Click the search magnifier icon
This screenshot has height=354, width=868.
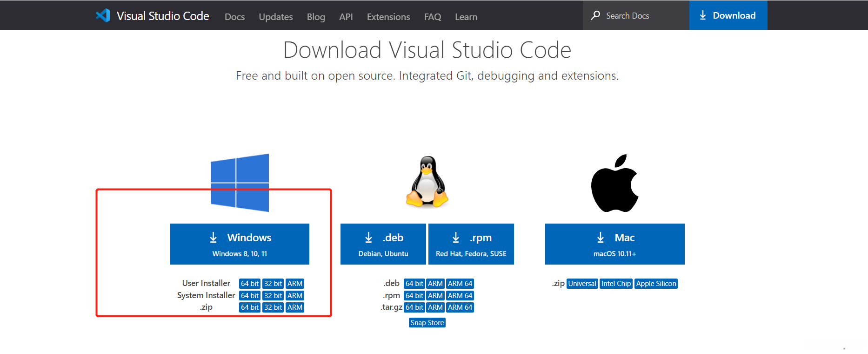595,15
